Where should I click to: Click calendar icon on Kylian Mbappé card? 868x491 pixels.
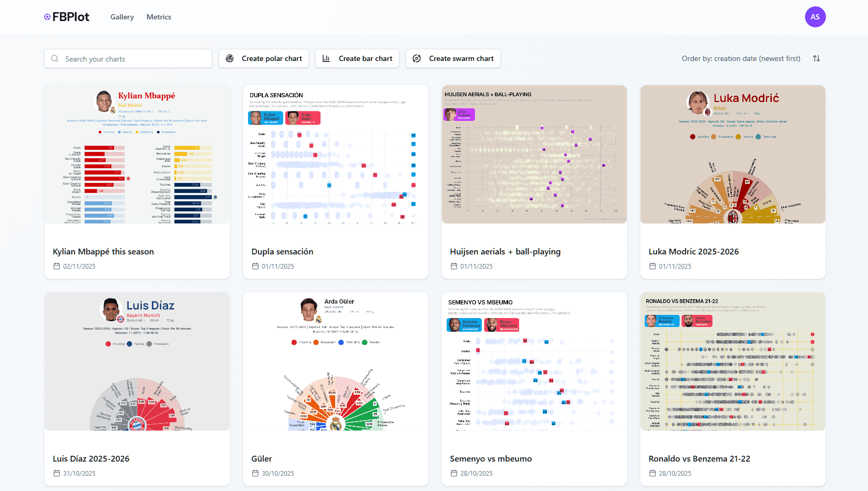pyautogui.click(x=57, y=267)
